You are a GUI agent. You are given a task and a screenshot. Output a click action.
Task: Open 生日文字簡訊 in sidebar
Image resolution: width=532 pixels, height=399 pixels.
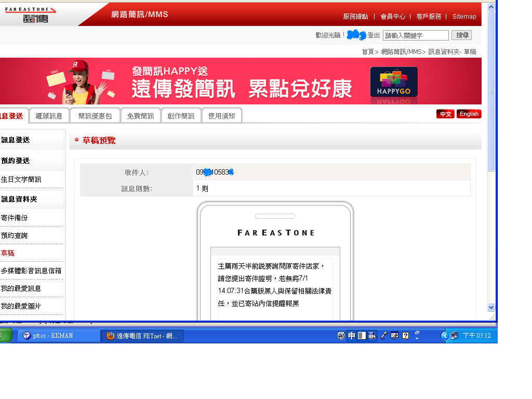pos(21,179)
